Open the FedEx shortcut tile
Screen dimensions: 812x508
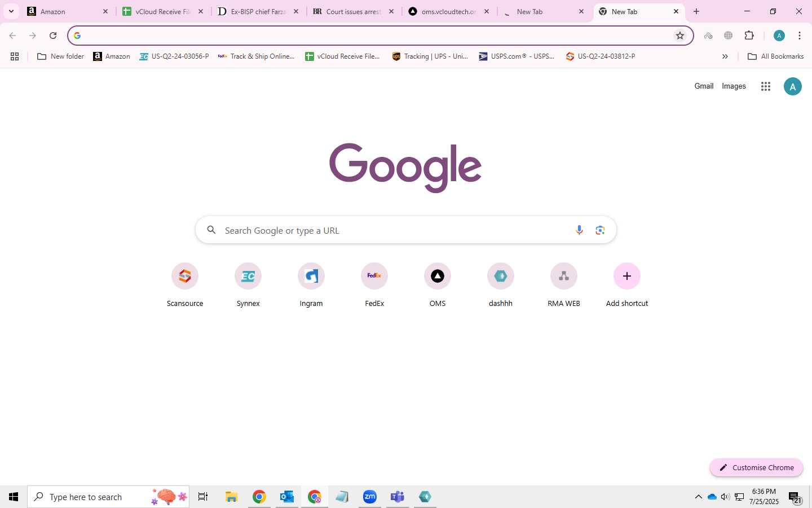click(x=374, y=286)
